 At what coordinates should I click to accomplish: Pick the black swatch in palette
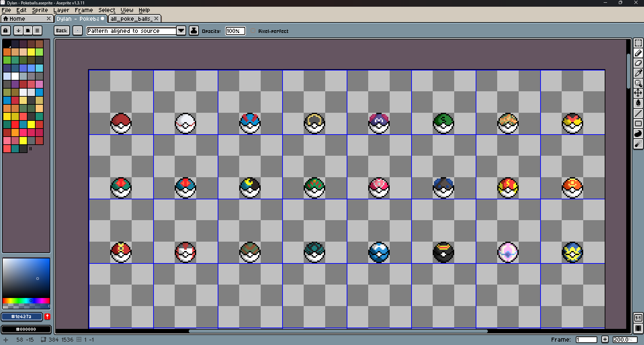(x=7, y=44)
